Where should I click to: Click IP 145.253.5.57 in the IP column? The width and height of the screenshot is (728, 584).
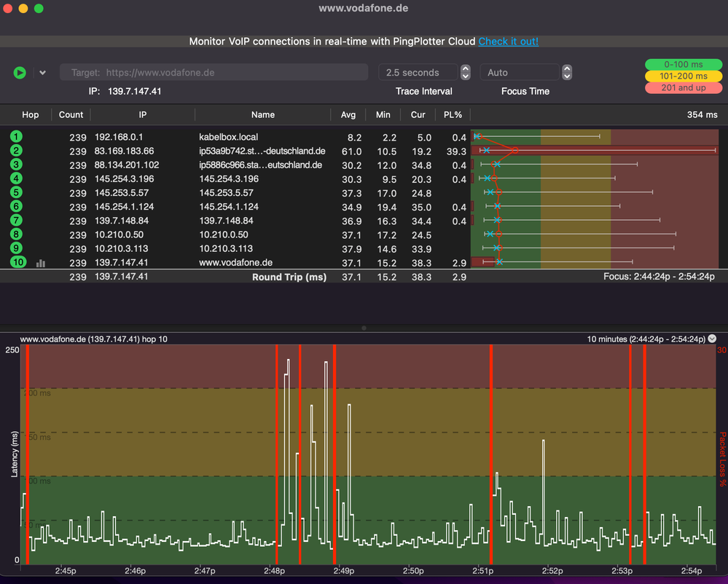[x=121, y=193]
